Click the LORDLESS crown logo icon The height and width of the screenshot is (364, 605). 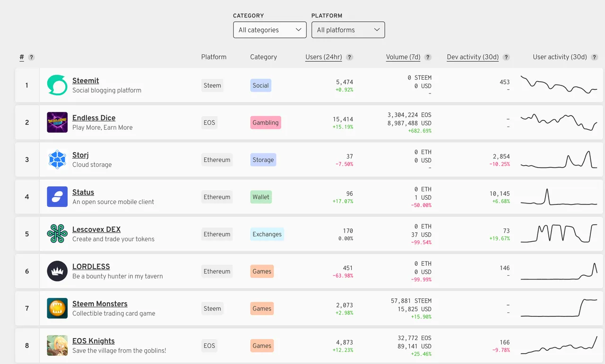point(57,271)
